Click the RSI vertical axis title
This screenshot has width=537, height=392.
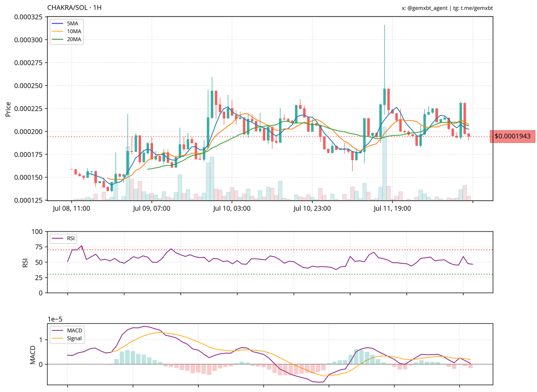tap(25, 262)
